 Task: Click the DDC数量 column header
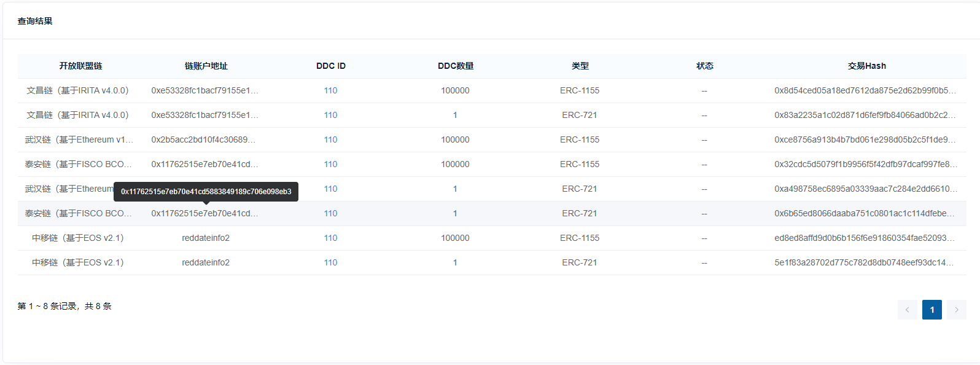456,66
